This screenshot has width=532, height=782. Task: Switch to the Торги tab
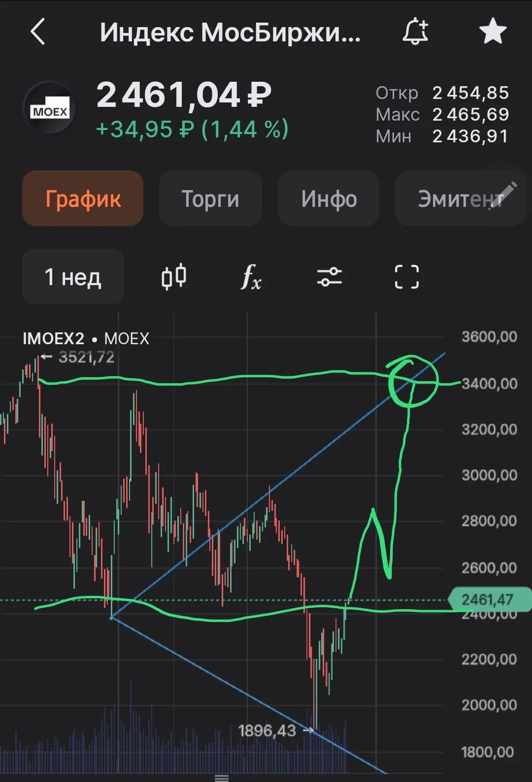coord(210,198)
